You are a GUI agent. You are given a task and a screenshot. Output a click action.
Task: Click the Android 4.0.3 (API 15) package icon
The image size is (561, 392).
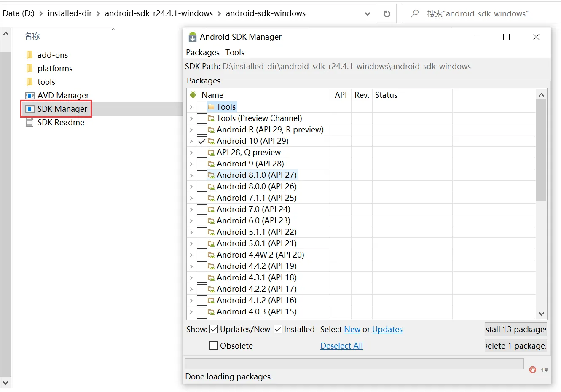(x=211, y=312)
